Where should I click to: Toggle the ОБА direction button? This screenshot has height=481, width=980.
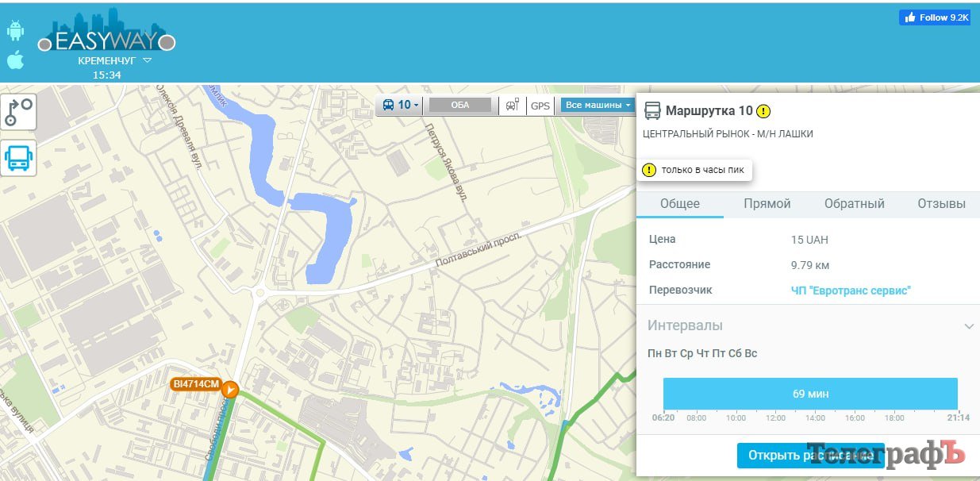(x=459, y=106)
